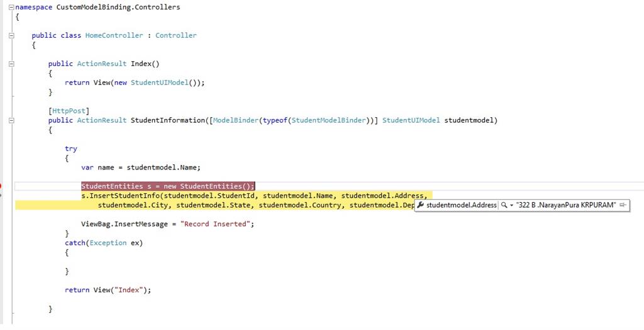644x330 pixels.
Task: Click the try keyword
Action: coord(71,149)
